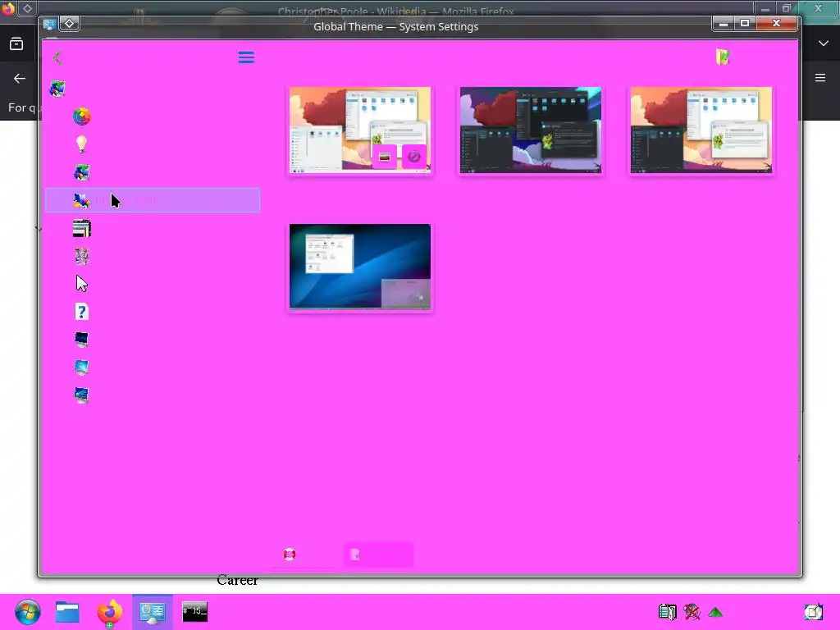Select the dark monitor item below the question-mark
The width and height of the screenshot is (840, 630).
[x=81, y=340]
